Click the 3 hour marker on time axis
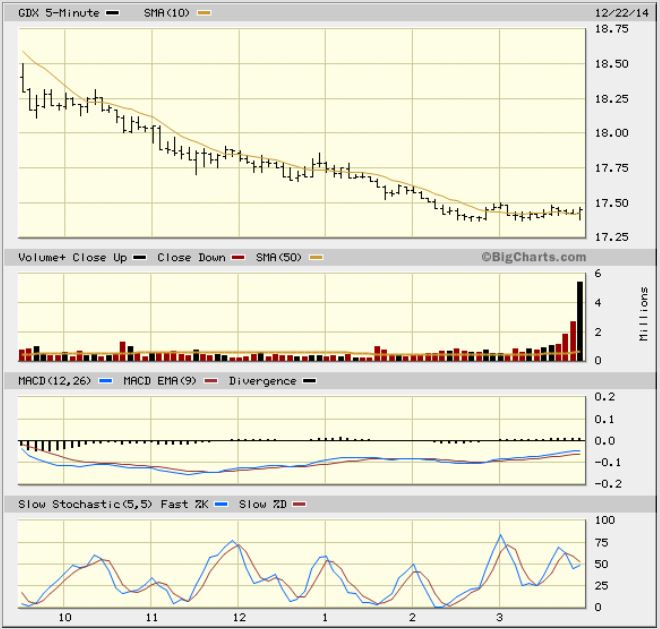The width and height of the screenshot is (660, 629). pyautogui.click(x=499, y=618)
